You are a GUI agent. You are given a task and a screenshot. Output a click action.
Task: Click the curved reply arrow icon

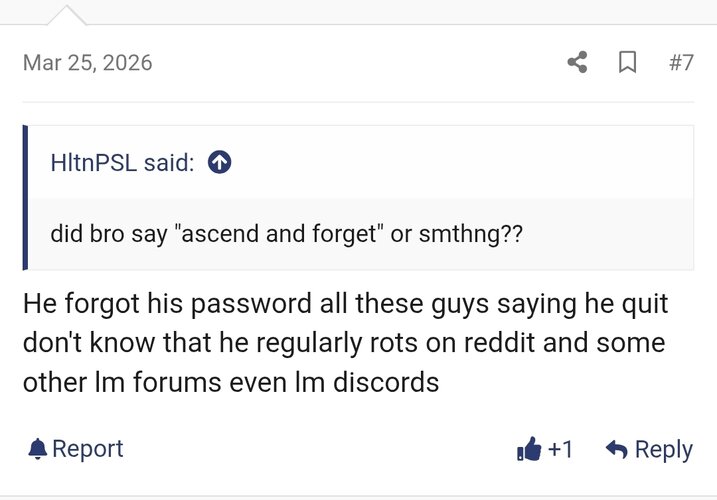pyautogui.click(x=617, y=450)
